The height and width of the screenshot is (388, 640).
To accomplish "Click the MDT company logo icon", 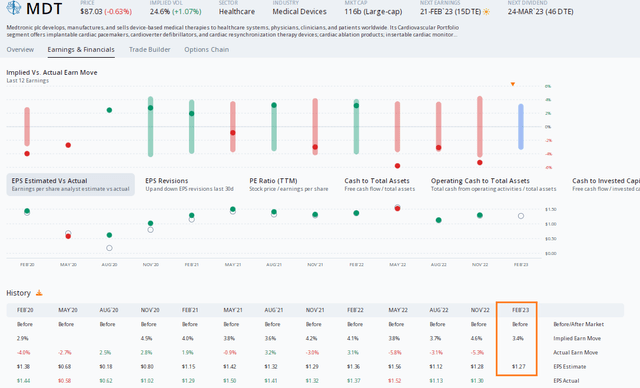I will point(14,7).
